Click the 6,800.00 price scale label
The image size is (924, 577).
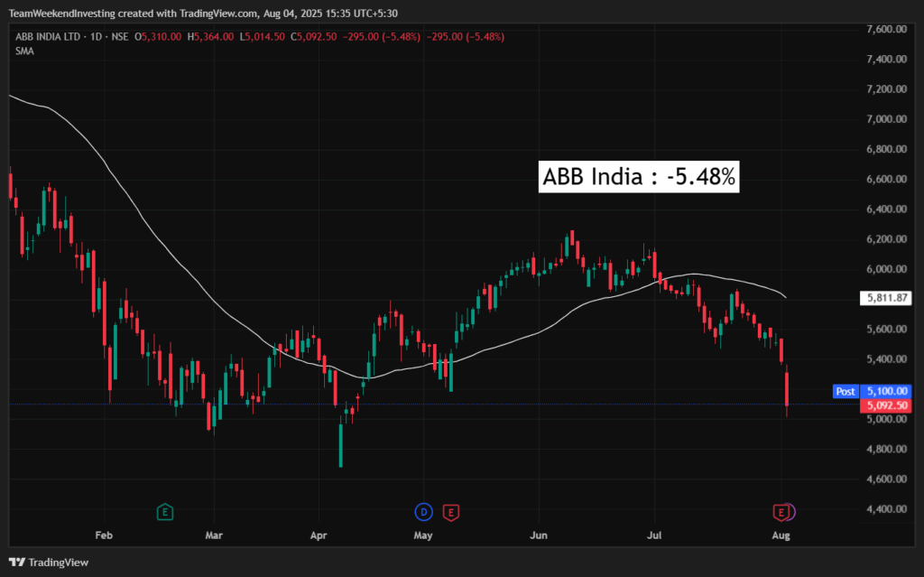pos(886,149)
